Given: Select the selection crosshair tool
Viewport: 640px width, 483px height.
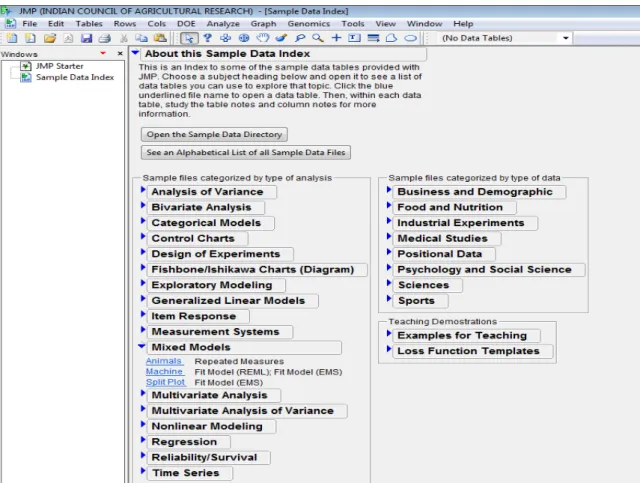Looking at the screenshot, I should pyautogui.click(x=225, y=38).
